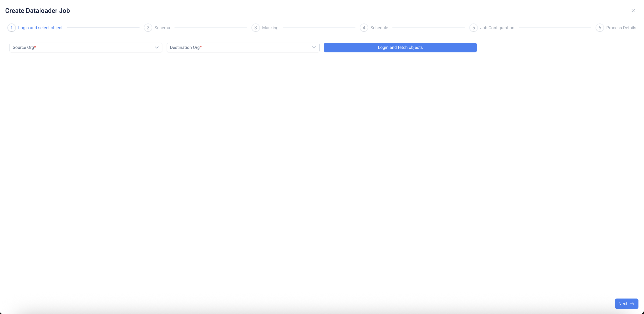Click the arrow icon in Next button
This screenshot has width=644, height=314.
pos(632,304)
